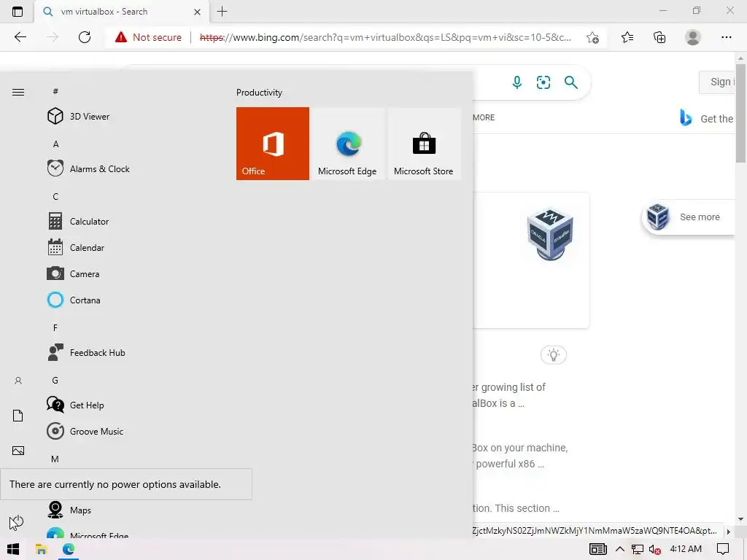Click the Not secure warning
This screenshot has width=747, height=560.
(148, 37)
